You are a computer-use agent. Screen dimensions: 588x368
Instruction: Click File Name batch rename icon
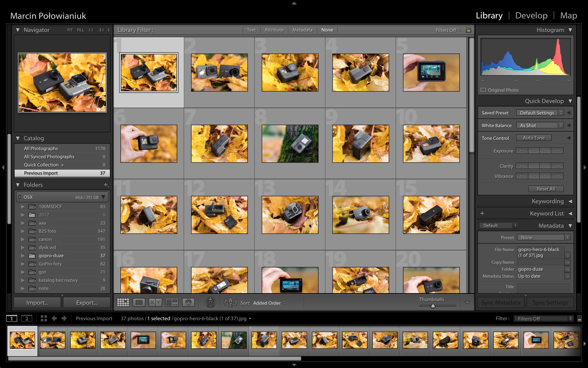point(567,255)
